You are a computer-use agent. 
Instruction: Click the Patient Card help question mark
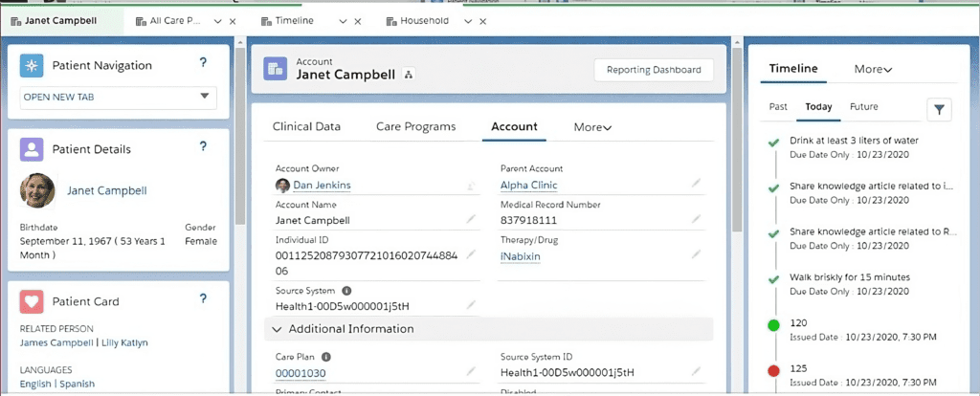click(x=203, y=299)
